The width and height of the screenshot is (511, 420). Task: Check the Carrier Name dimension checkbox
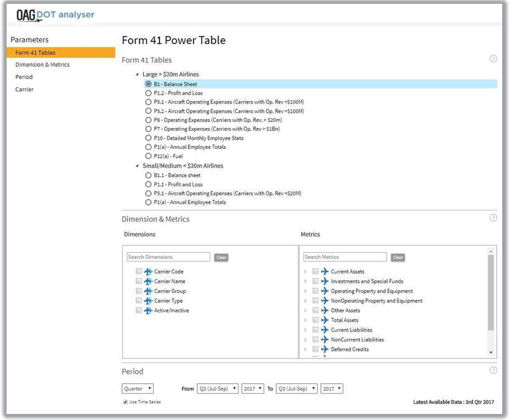click(139, 281)
